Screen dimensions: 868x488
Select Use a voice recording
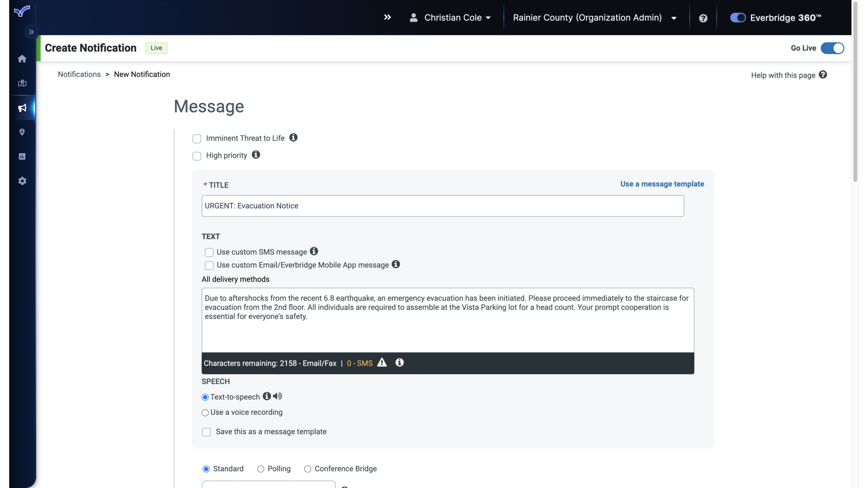(x=205, y=413)
